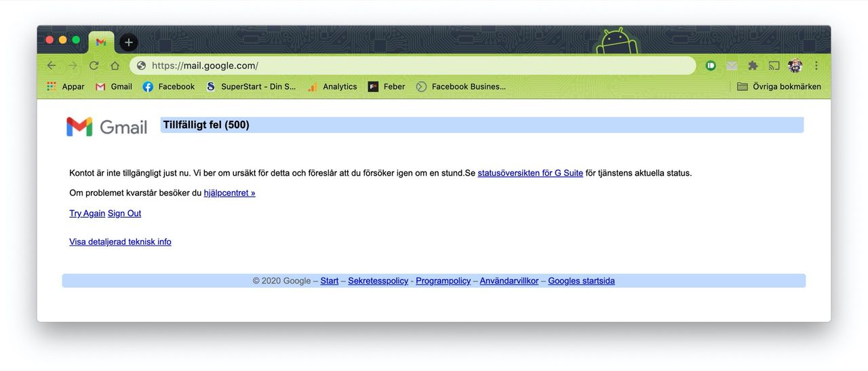Open the Programpolicy footer link
The height and width of the screenshot is (371, 868).
coord(443,281)
